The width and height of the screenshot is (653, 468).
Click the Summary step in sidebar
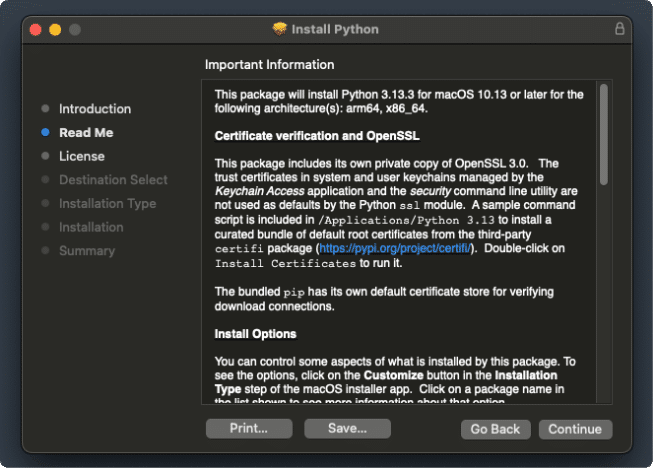pyautogui.click(x=87, y=251)
